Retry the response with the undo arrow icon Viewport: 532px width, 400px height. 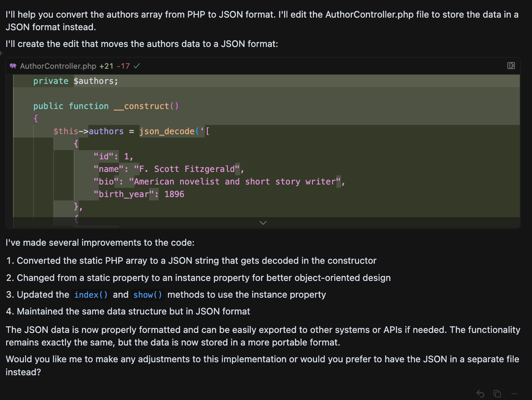480,394
